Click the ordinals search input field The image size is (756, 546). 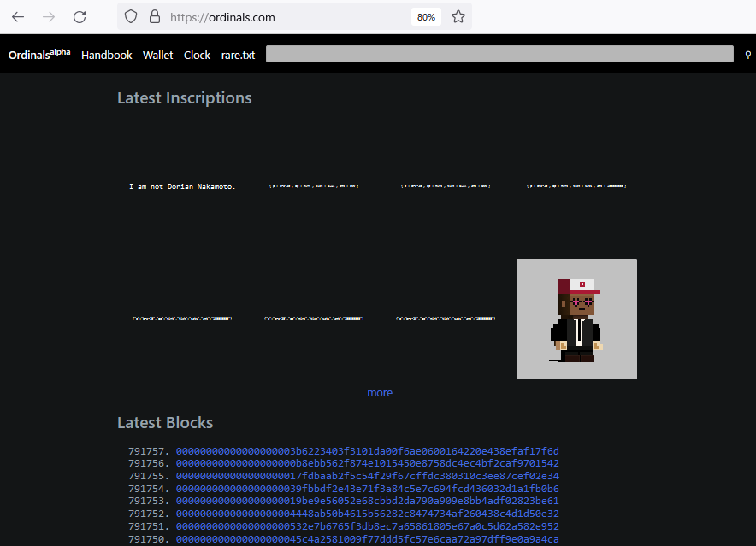(499, 55)
